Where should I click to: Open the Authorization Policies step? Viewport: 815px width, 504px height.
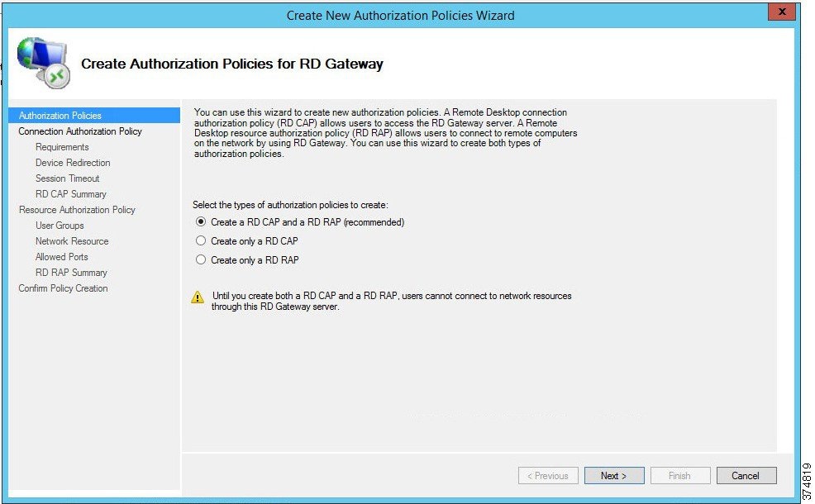click(94, 116)
